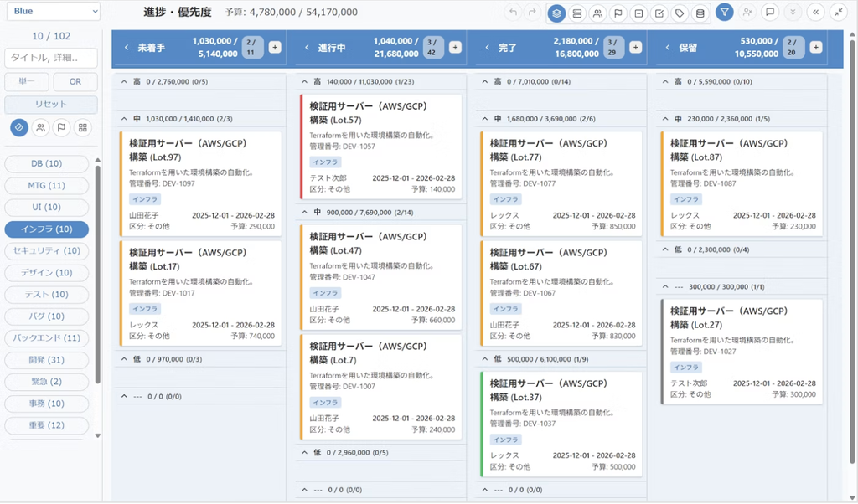Screen dimensions: 858x504
Task: Toggle the 単一 filter mode button
Action: (26, 81)
